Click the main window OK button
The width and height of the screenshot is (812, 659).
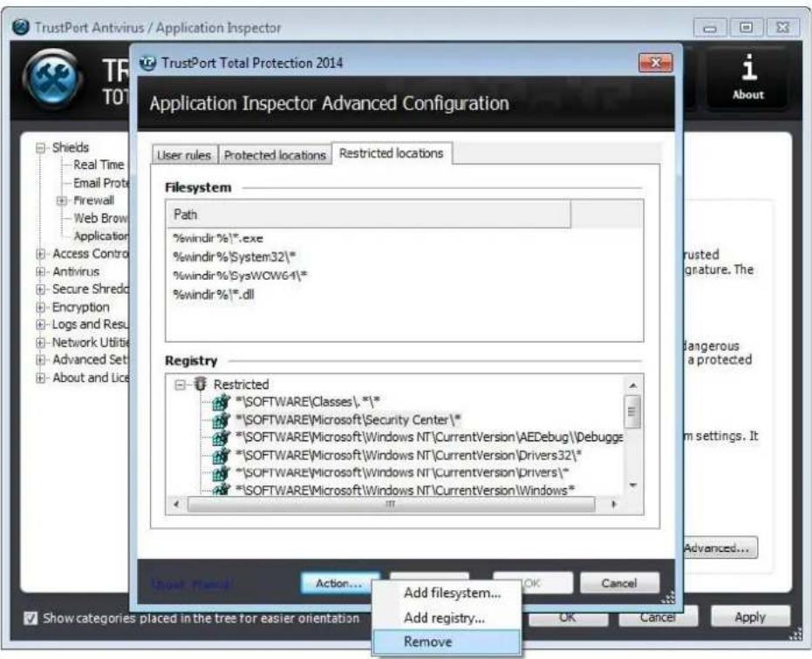coord(568,617)
